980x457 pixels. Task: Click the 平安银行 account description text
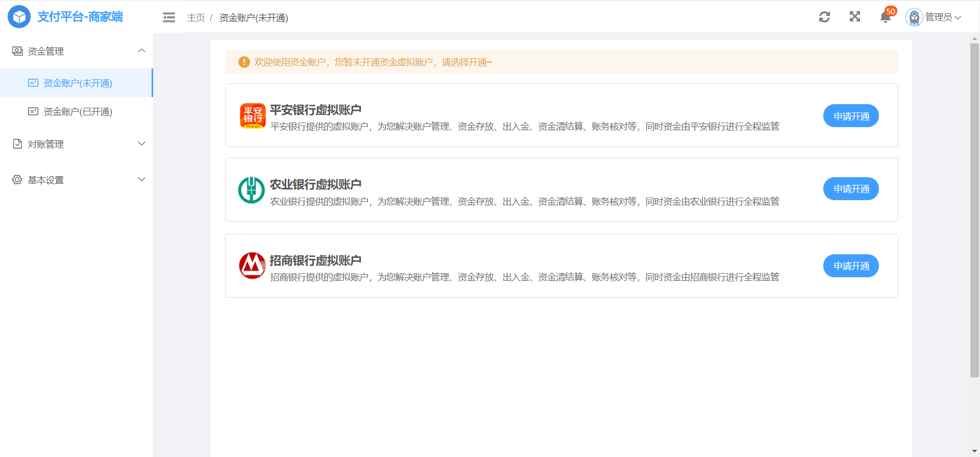click(525, 127)
